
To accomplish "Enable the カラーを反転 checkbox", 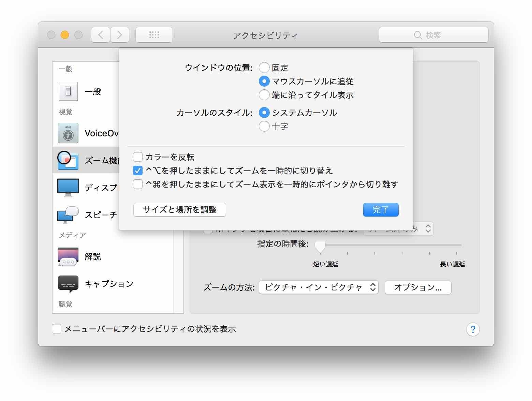I will click(x=138, y=157).
